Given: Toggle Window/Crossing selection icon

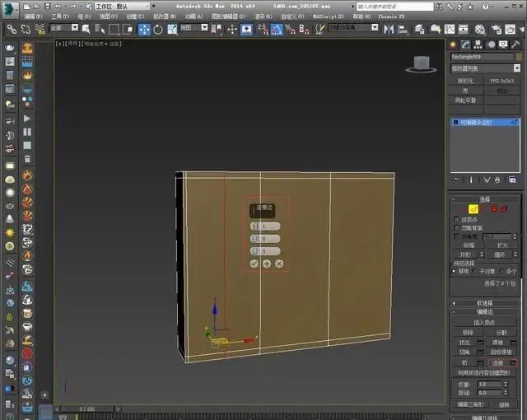Looking at the screenshot, I should coord(128,29).
